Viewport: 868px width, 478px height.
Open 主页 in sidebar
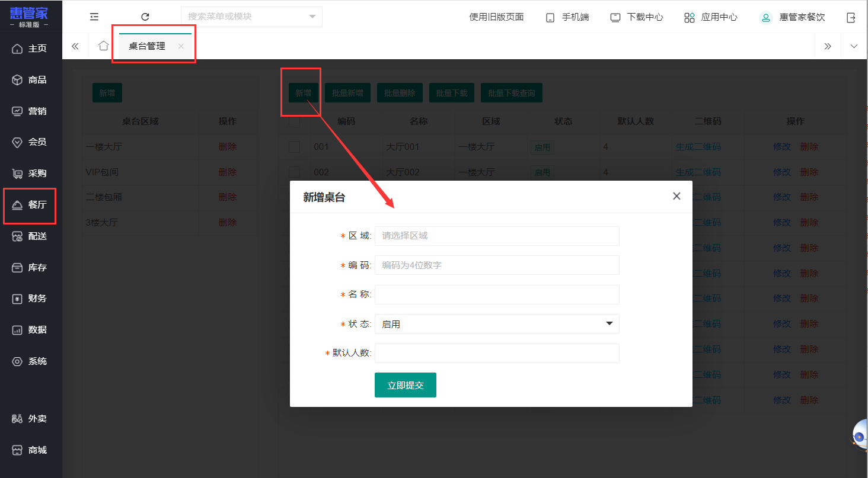pyautogui.click(x=31, y=49)
